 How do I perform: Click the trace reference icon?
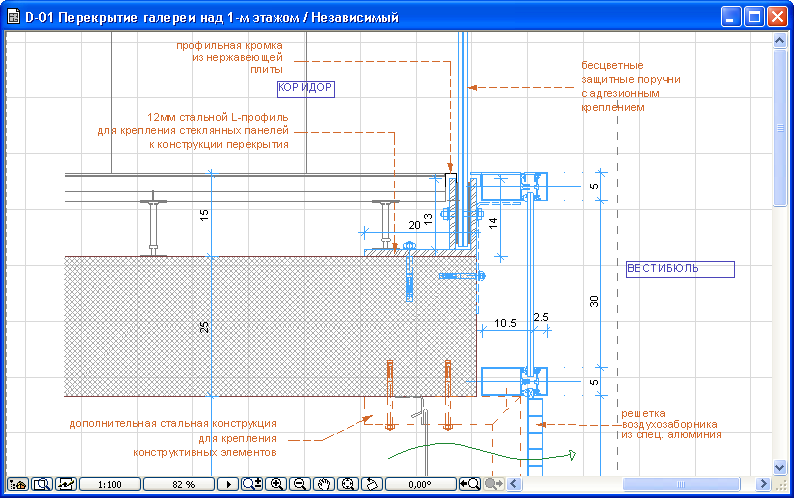click(66, 484)
